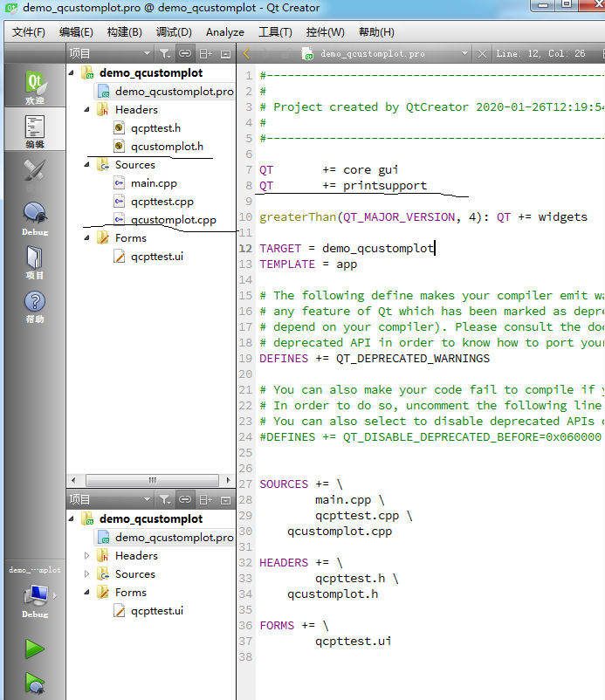605x700 pixels.
Task: Click the filter tree icon in the top project panel
Action: 165,53
